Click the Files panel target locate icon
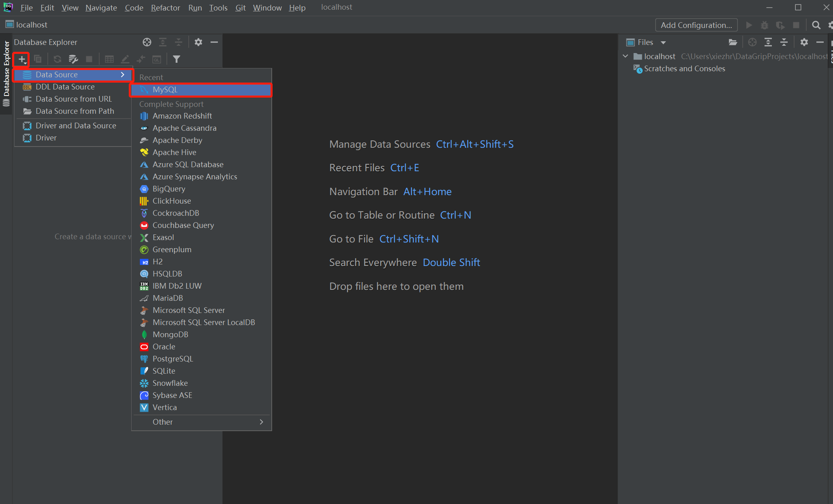The height and width of the screenshot is (504, 833). point(752,42)
